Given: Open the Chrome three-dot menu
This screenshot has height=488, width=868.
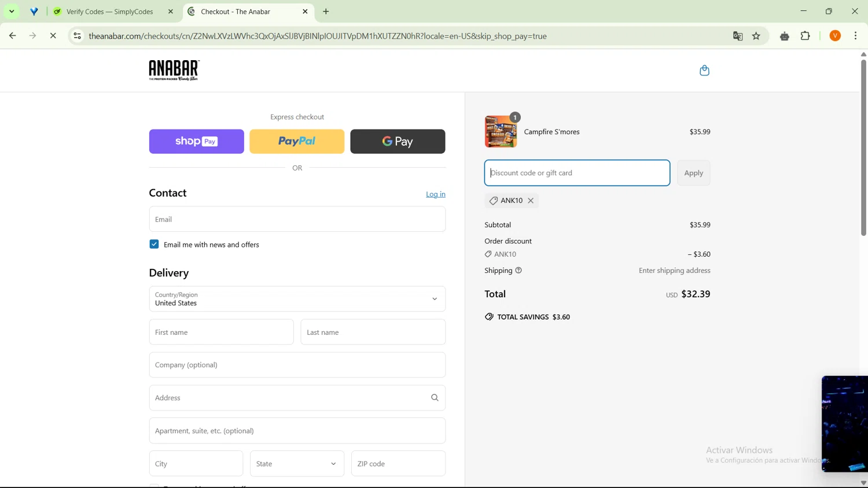Looking at the screenshot, I should (856, 36).
